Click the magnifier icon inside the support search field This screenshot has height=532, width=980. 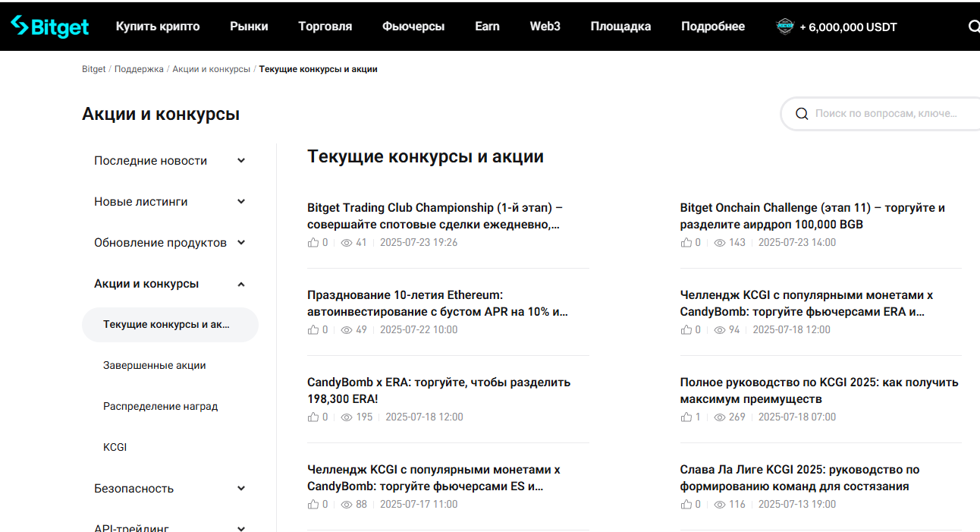click(x=802, y=114)
